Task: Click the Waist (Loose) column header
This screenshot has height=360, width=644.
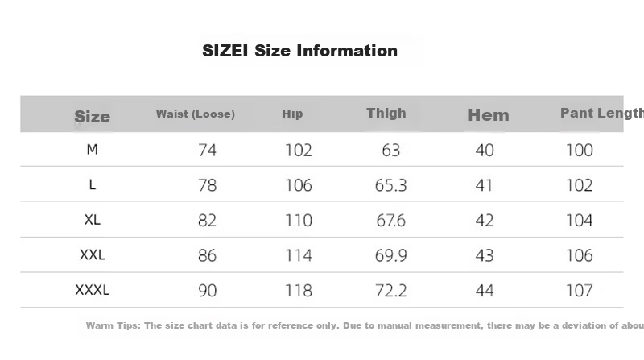Action: [x=195, y=114]
